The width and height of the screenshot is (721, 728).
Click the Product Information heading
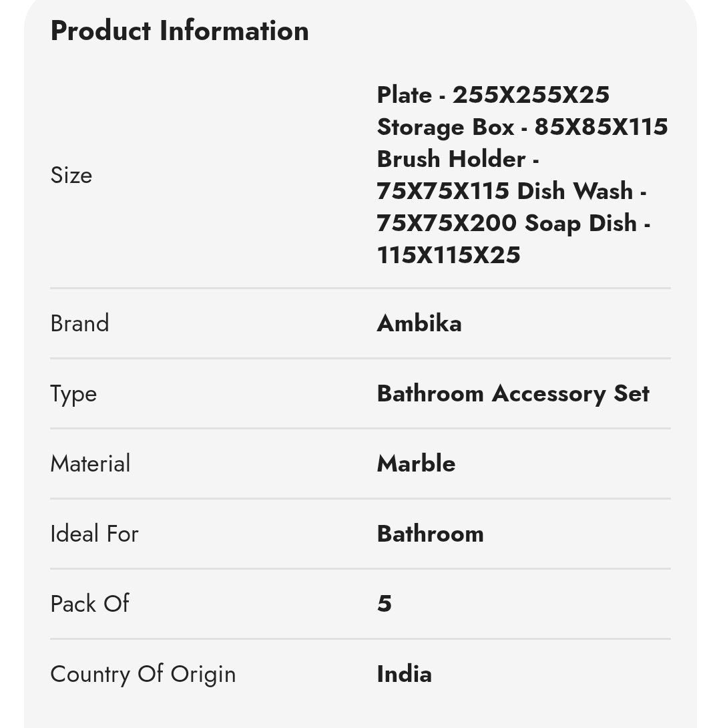(180, 31)
